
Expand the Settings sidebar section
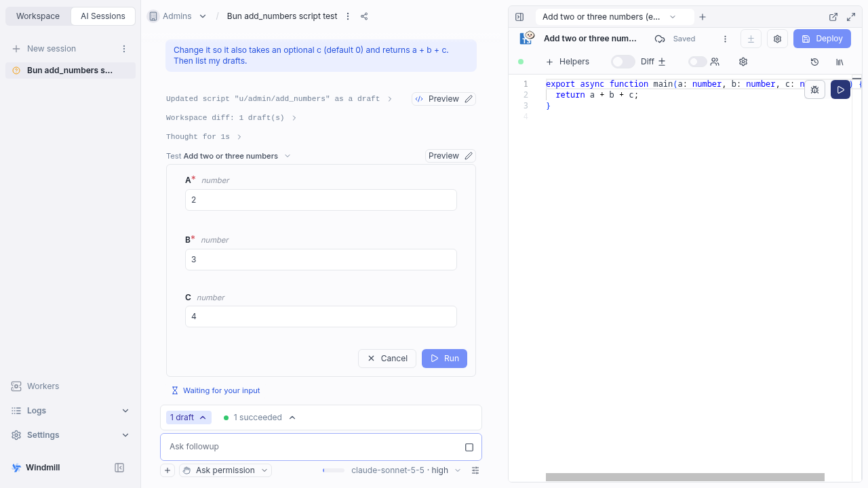click(x=71, y=435)
